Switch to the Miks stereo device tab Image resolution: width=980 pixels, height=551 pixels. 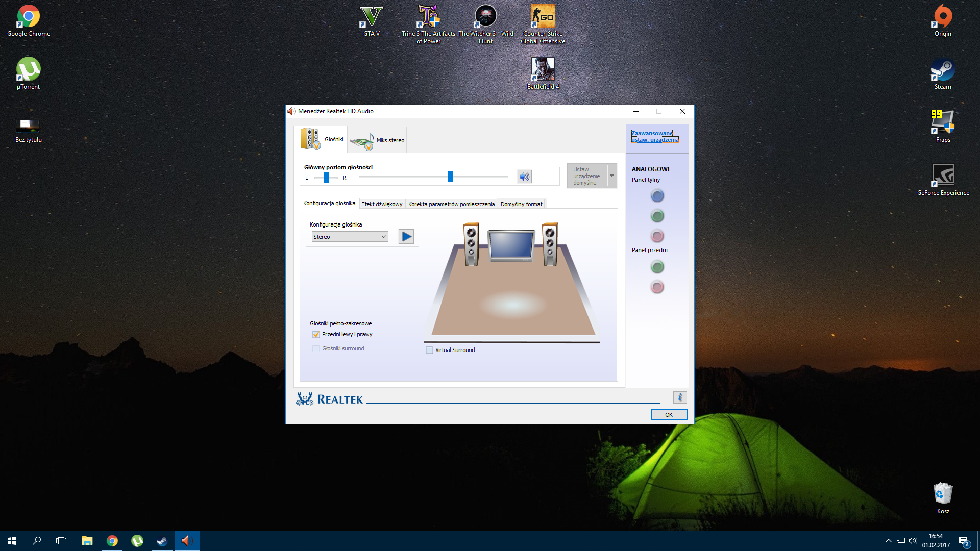click(x=377, y=140)
